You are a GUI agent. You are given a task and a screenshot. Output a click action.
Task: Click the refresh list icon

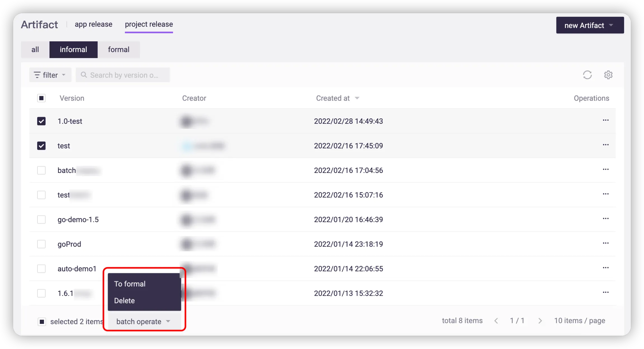[x=587, y=75]
